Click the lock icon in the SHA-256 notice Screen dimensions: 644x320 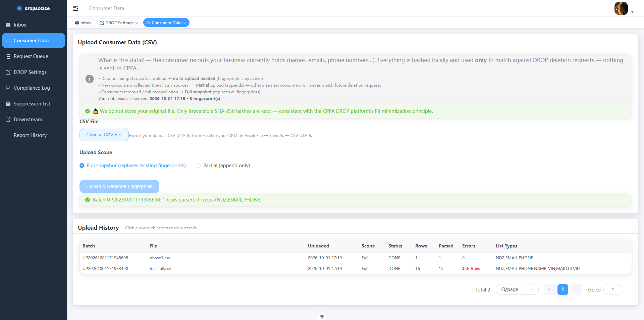(96, 111)
